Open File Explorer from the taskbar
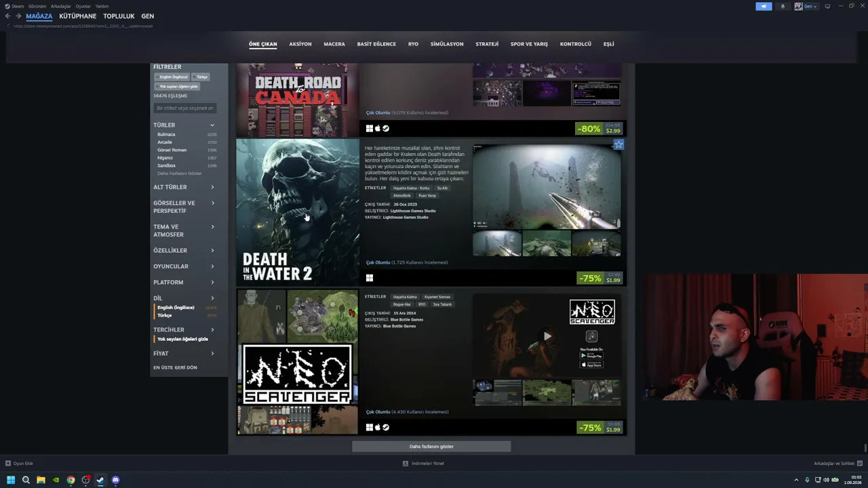Screen dimensions: 868x488 point(41,480)
